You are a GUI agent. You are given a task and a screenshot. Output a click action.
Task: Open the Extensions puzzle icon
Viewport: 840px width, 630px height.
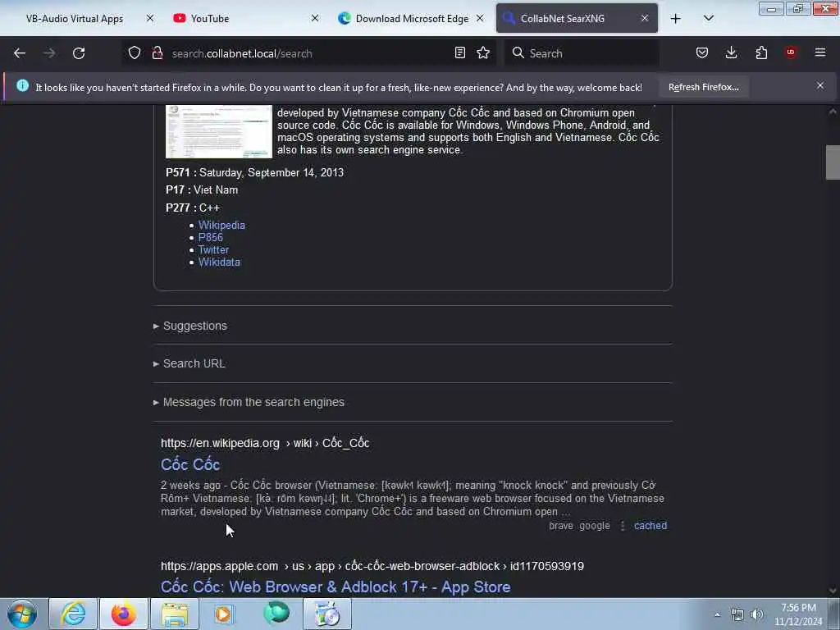point(761,53)
